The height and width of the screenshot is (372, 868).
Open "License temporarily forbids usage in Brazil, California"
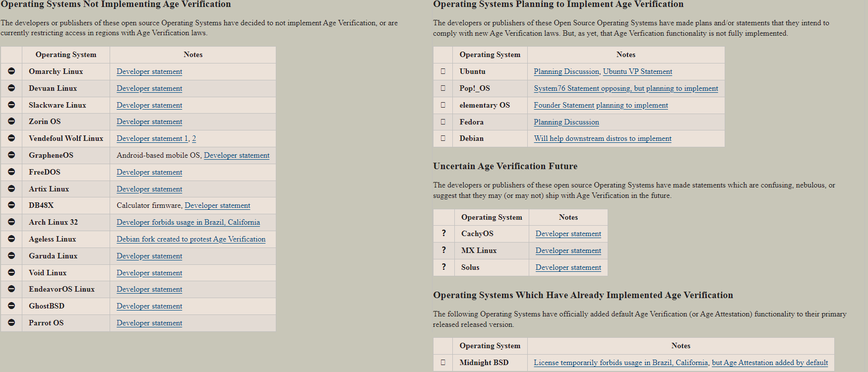(620, 363)
